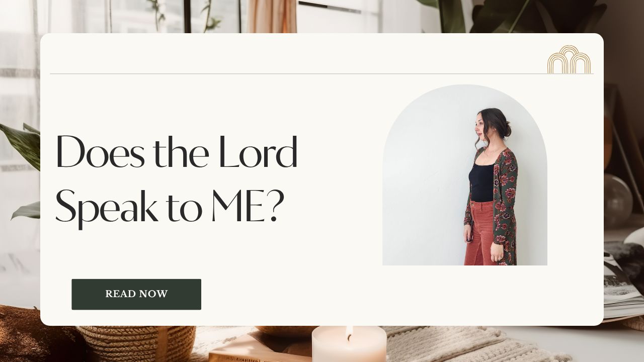Click the sheer window curtain at top left
Screen dimensions: 644x362
point(20,60)
